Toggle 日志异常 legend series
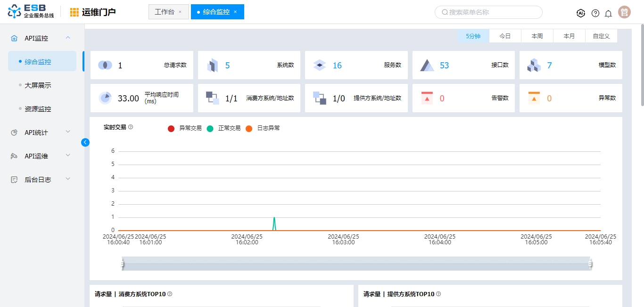Viewport: 644px width, 307px height. coord(263,128)
